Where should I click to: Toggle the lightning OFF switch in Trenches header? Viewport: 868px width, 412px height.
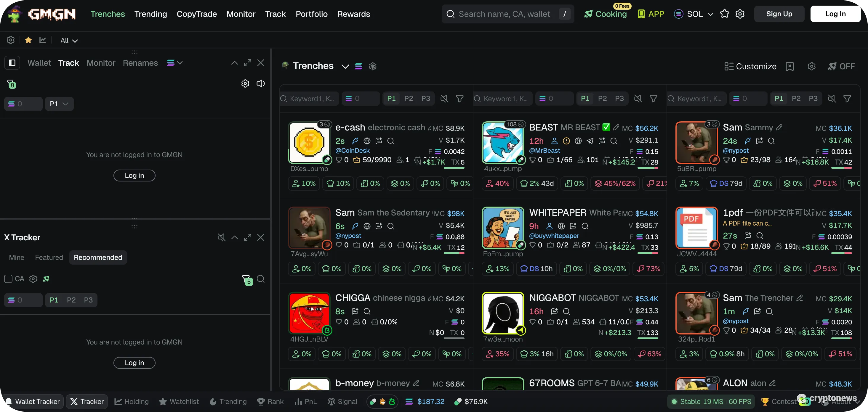pos(841,66)
